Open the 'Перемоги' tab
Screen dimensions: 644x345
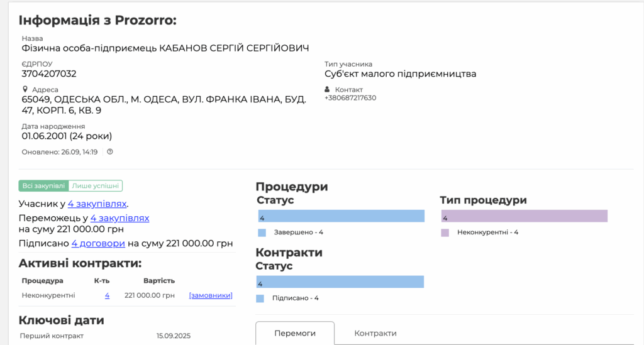point(294,333)
